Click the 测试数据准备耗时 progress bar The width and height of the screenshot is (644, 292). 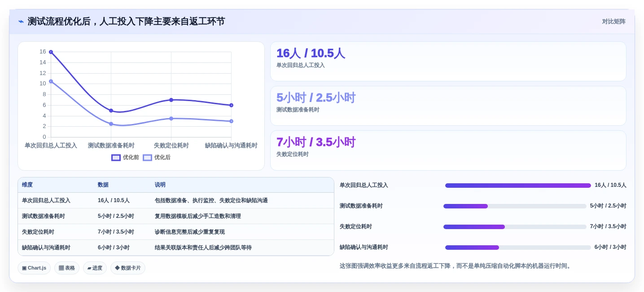pos(515,206)
